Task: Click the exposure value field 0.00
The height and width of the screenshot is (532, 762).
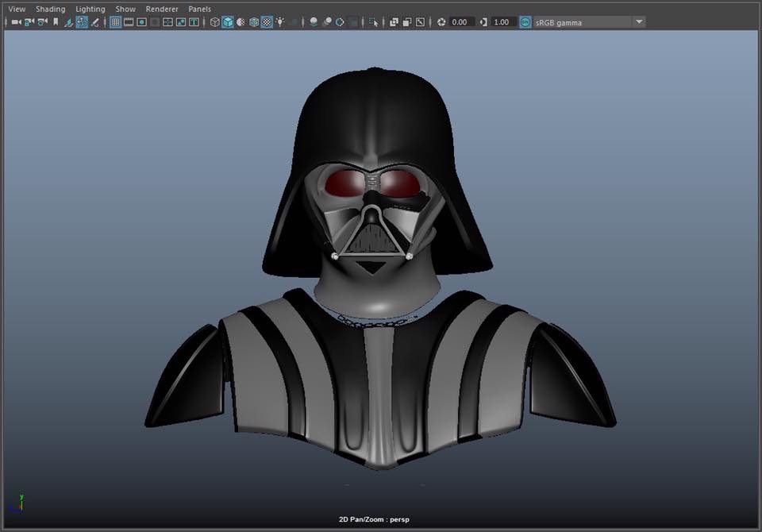Action: pyautogui.click(x=460, y=22)
